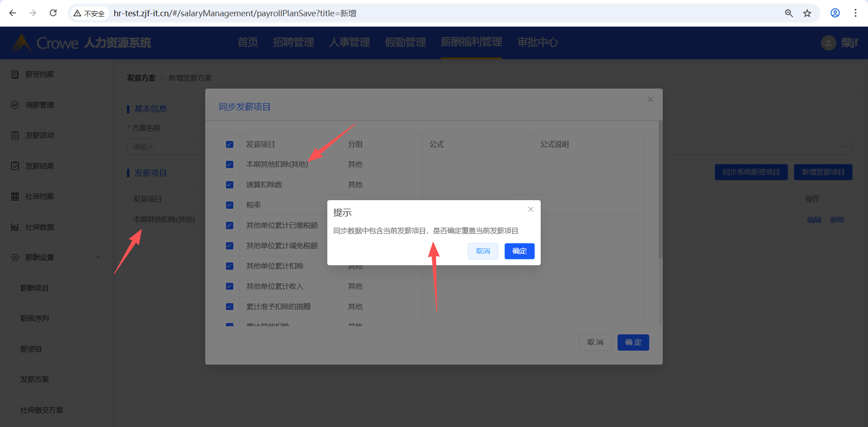Click the browser forward arrow
The height and width of the screenshot is (427, 868).
coord(33,13)
